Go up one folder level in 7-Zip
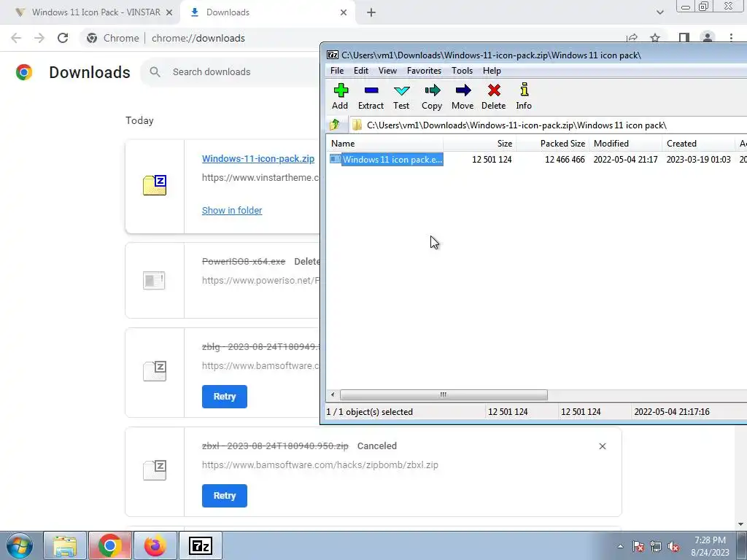 coord(334,125)
